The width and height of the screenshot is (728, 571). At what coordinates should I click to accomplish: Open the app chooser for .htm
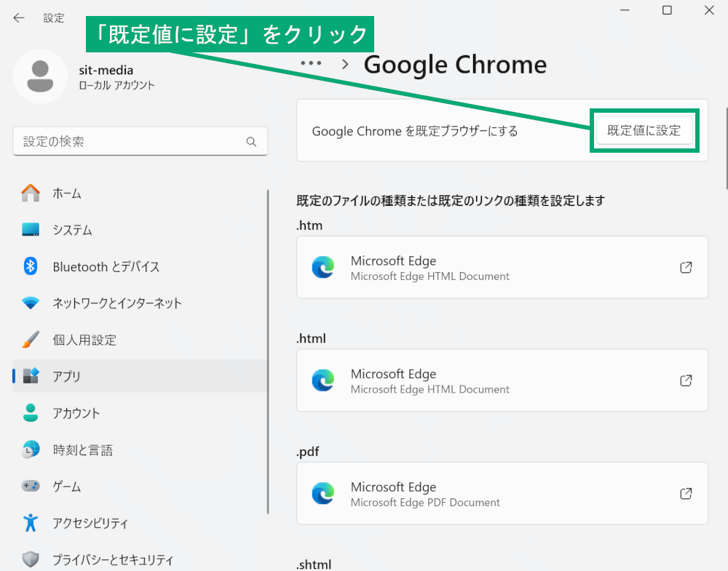tap(686, 267)
